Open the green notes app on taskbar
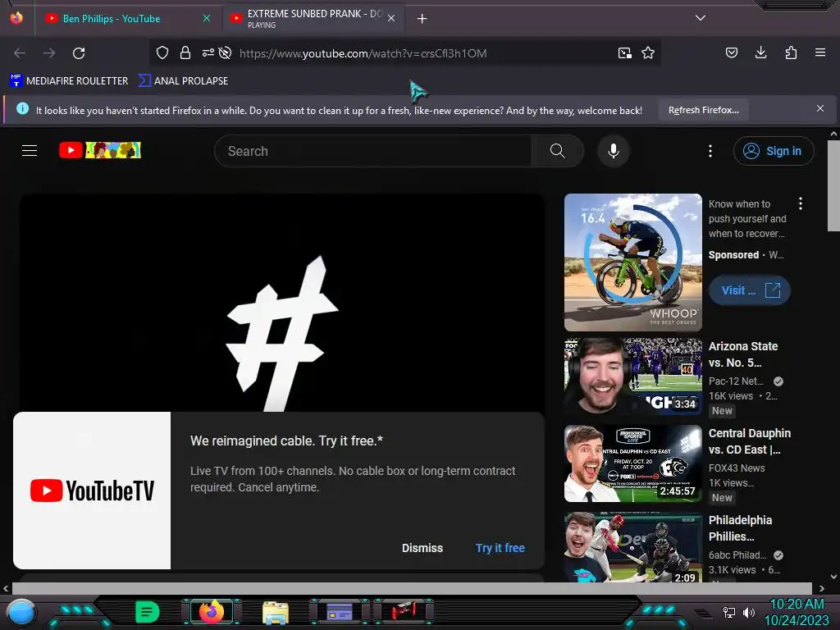840x630 pixels. [x=147, y=612]
